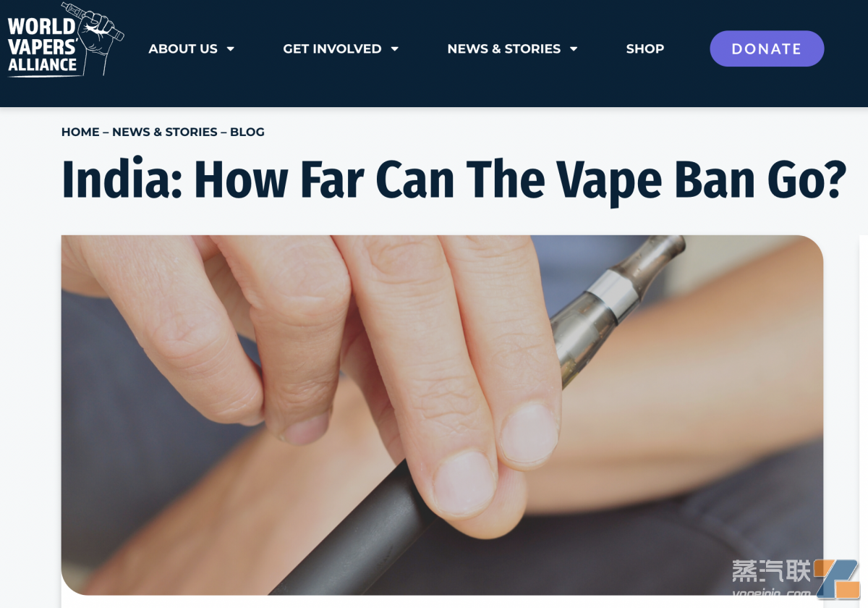Follow the News & Stories breadcrumb link
868x608 pixels.
tap(165, 132)
